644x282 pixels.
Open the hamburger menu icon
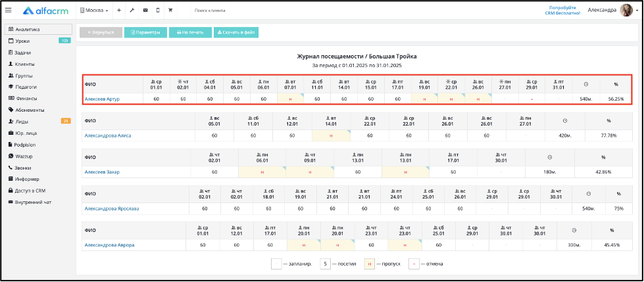[8, 11]
